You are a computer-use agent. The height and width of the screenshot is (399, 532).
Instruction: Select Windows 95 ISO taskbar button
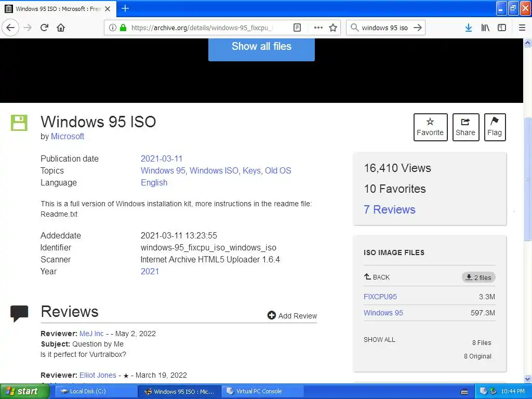click(180, 392)
